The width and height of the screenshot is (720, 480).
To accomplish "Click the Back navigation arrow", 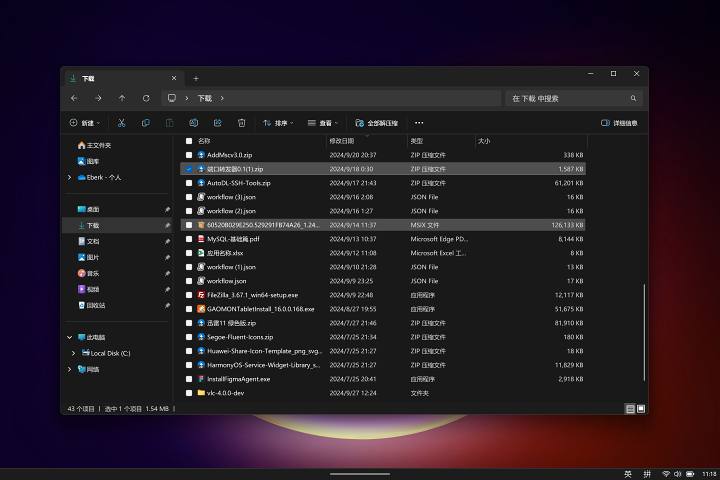I will pos(74,98).
